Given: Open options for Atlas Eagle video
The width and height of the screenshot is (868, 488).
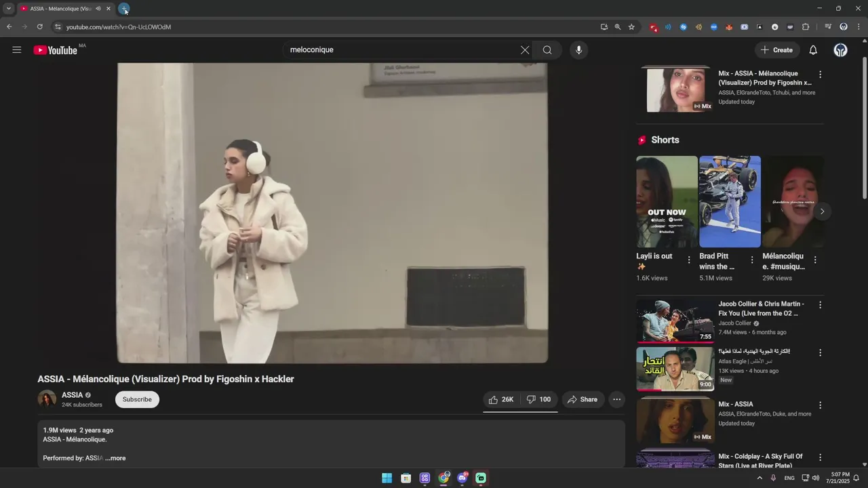Looking at the screenshot, I should click(x=820, y=352).
